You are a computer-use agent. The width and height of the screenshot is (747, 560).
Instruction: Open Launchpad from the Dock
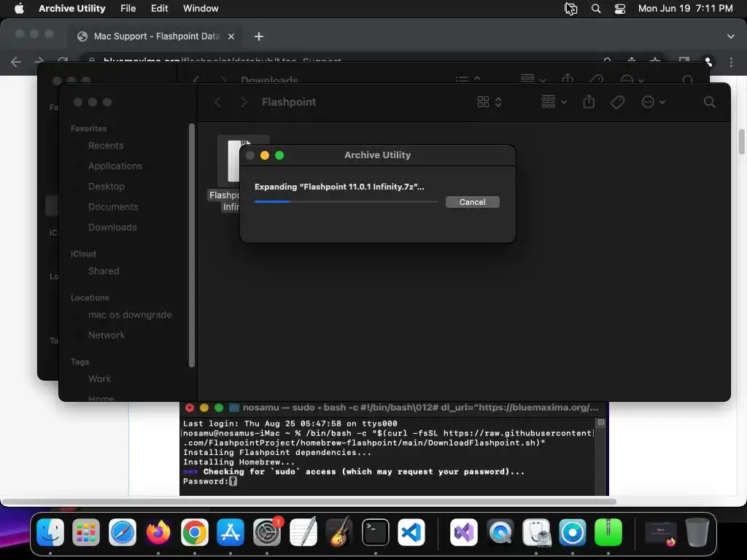(x=86, y=532)
